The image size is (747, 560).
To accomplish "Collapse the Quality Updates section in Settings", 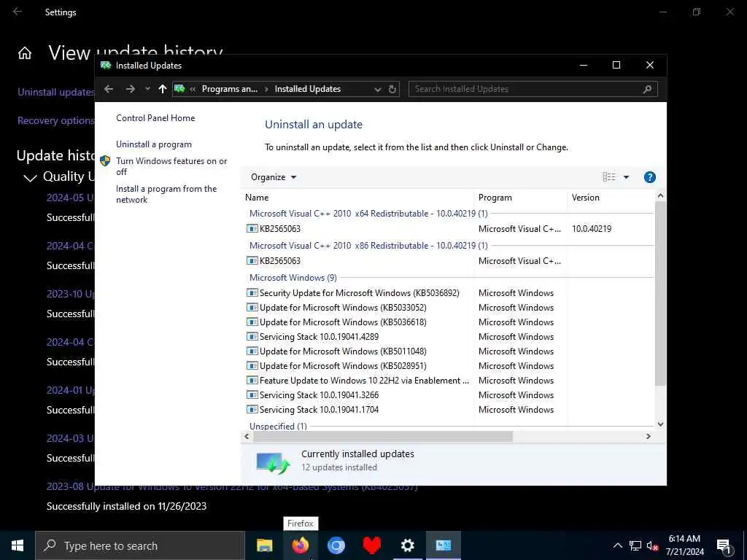I will pos(30,178).
